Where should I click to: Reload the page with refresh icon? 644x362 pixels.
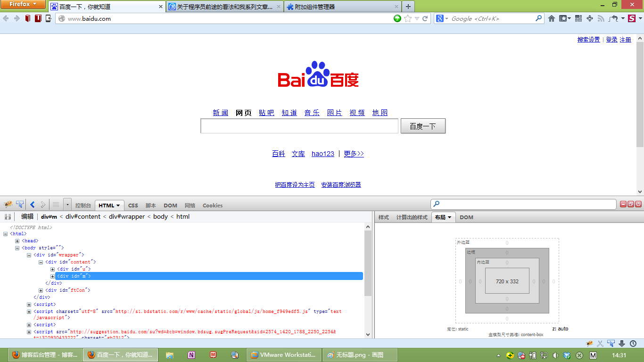425,18
